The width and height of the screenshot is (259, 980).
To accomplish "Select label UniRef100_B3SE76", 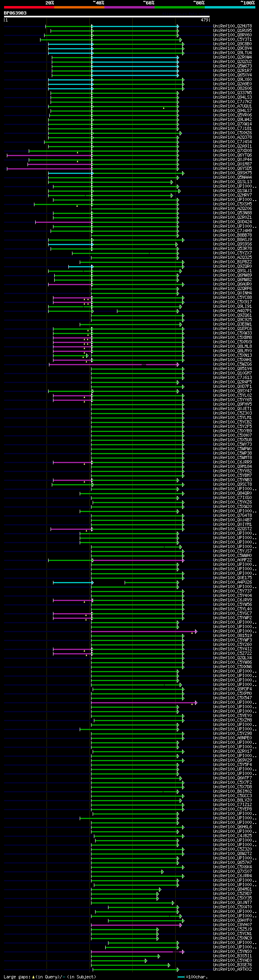I will coord(232,965).
